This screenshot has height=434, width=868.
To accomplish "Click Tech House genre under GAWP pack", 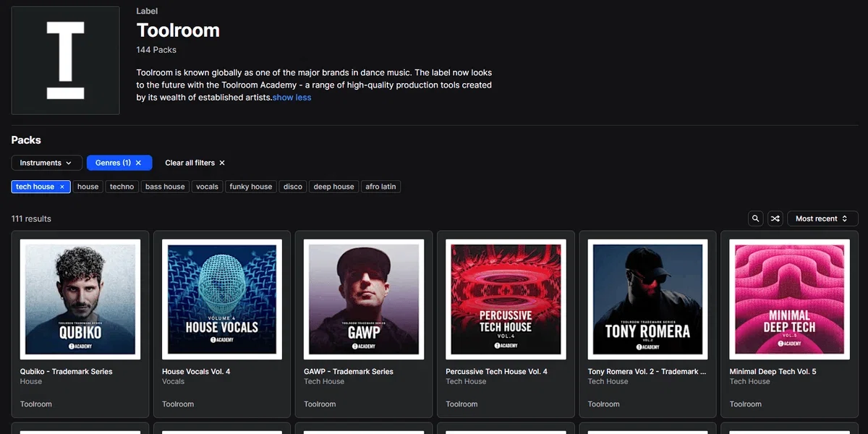I will 324,382.
